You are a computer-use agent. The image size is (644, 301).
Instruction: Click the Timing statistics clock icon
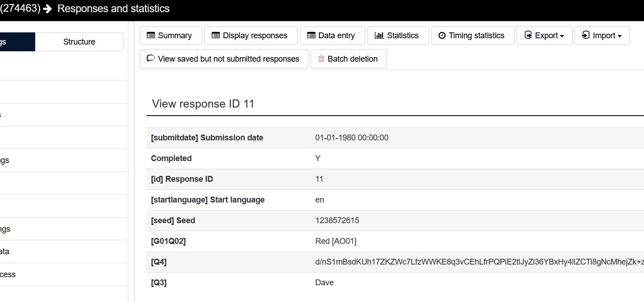tap(442, 36)
